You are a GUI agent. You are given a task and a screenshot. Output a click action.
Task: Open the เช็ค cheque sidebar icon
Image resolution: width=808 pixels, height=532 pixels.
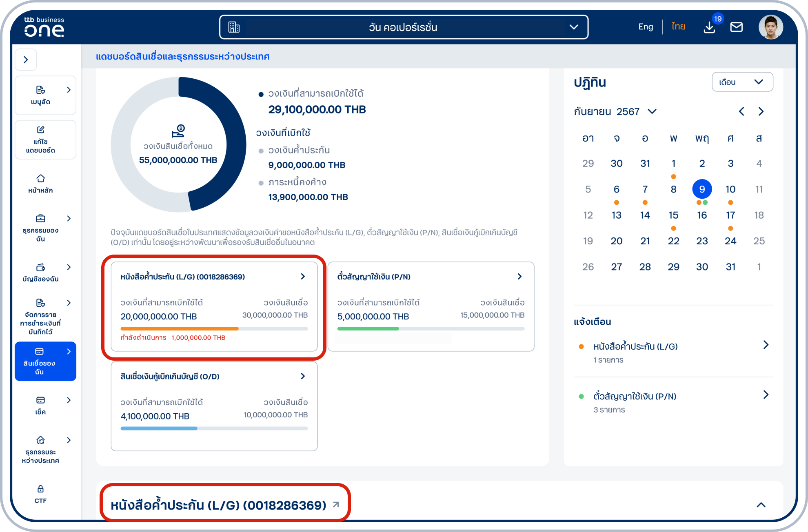pos(40,400)
